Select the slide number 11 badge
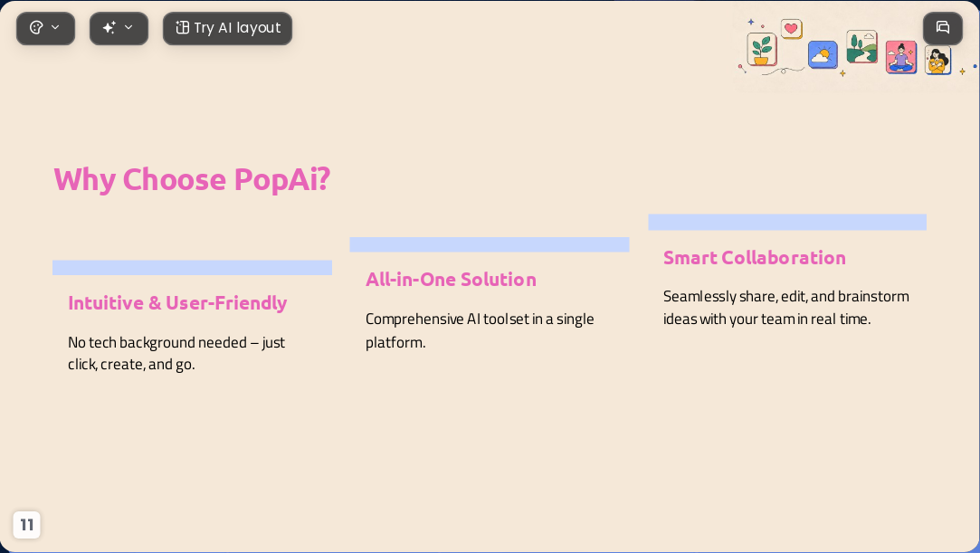The width and height of the screenshot is (980, 553). click(26, 524)
